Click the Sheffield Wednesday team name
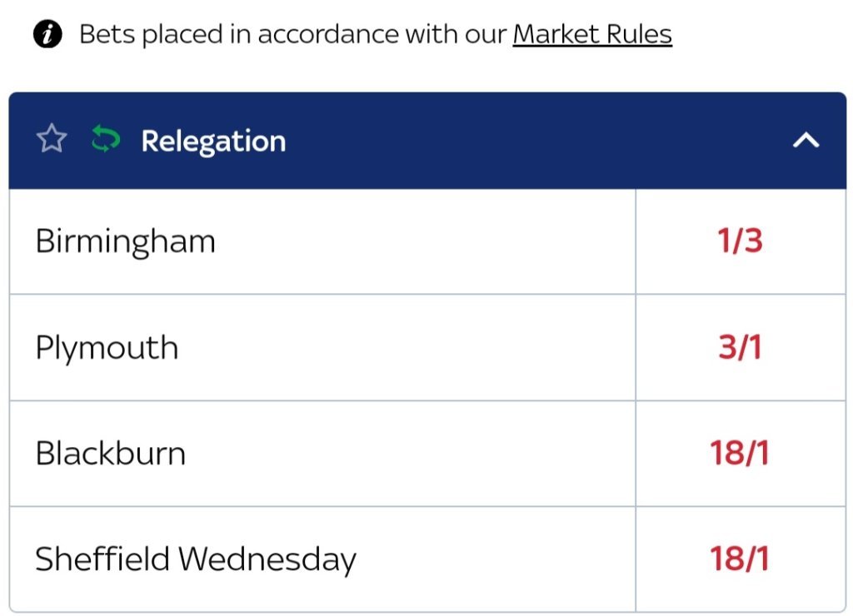The width and height of the screenshot is (853, 616). coord(195,559)
